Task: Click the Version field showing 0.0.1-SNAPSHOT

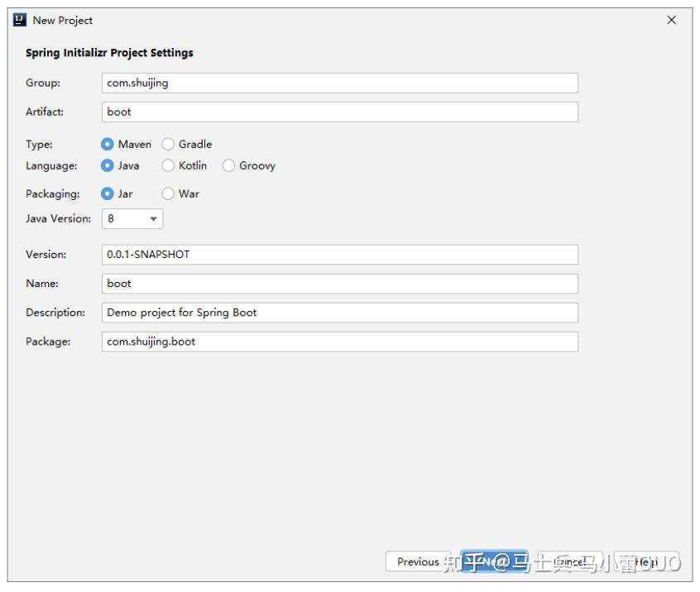Action: [x=340, y=255]
